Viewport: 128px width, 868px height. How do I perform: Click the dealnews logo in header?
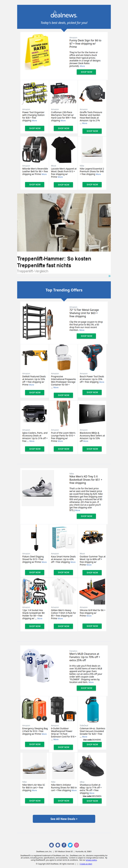click(64, 15)
